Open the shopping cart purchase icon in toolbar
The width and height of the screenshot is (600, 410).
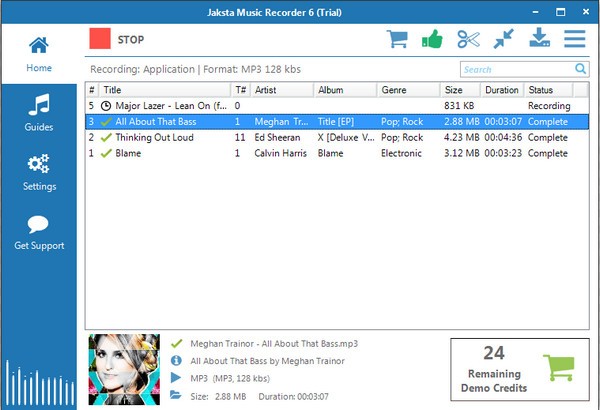coord(397,39)
